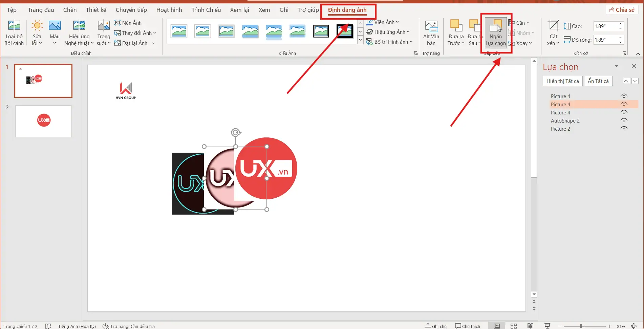The height and width of the screenshot is (329, 644).
Task: Open the Sửa lỗi (Corrections) gallery
Action: click(37, 32)
